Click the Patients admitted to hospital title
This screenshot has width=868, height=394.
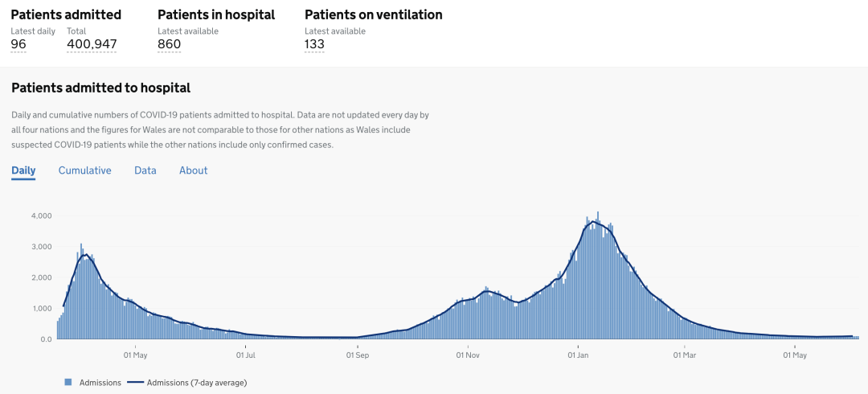pyautogui.click(x=100, y=88)
